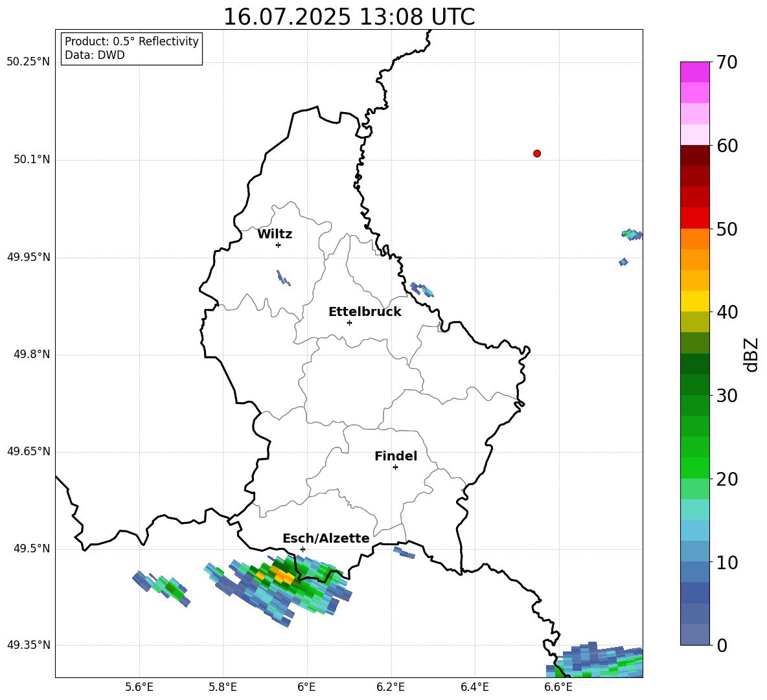Click the 6°E longitude label
Image resolution: width=767 pixels, height=700 pixels.
click(x=307, y=687)
